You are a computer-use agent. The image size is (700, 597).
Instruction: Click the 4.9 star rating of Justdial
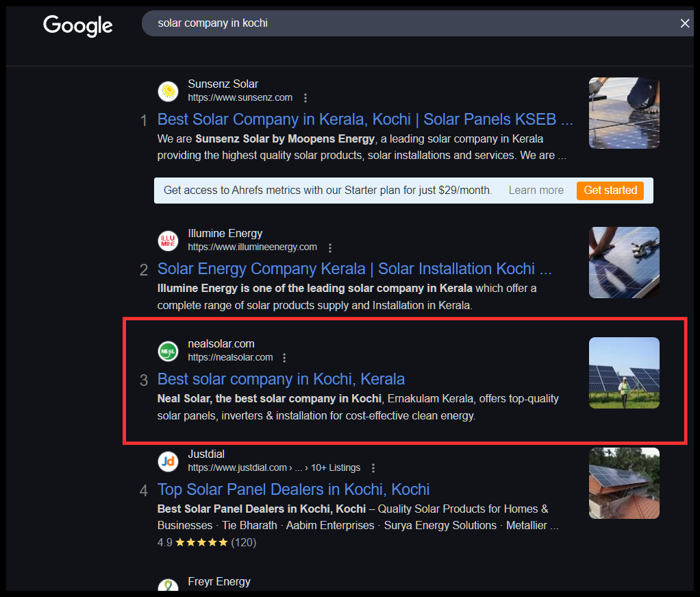(207, 542)
